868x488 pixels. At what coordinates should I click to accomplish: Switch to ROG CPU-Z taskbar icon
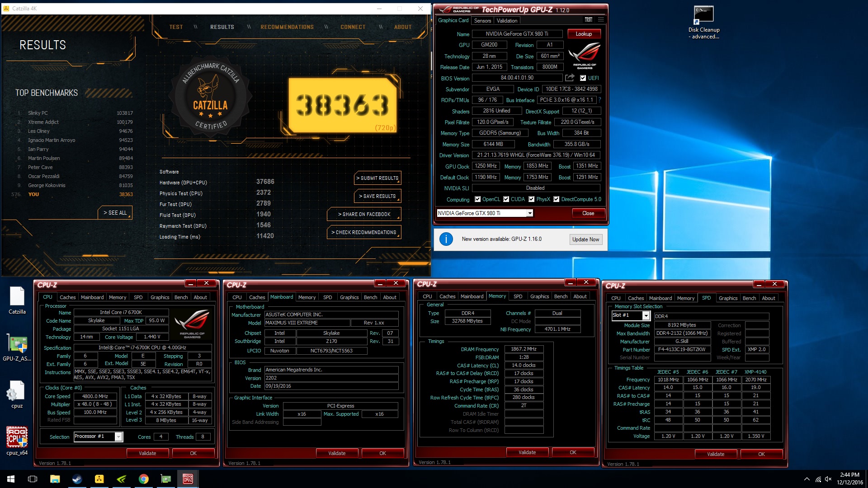point(188,479)
